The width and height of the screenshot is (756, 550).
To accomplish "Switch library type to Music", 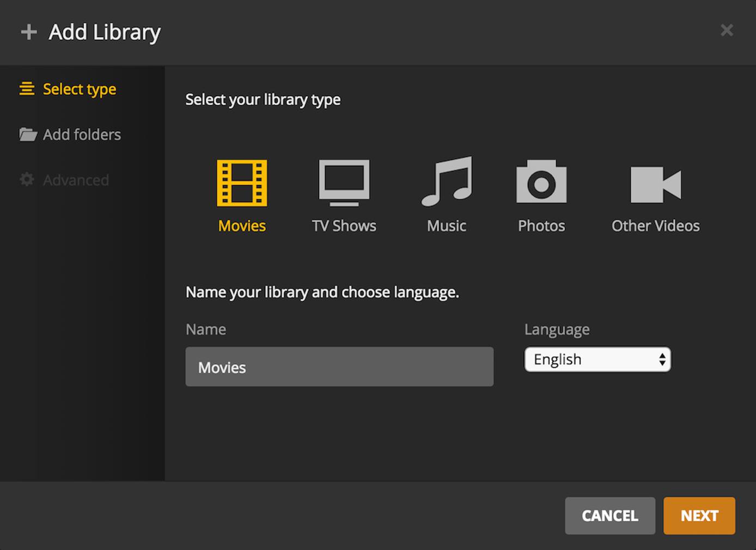I will (446, 196).
